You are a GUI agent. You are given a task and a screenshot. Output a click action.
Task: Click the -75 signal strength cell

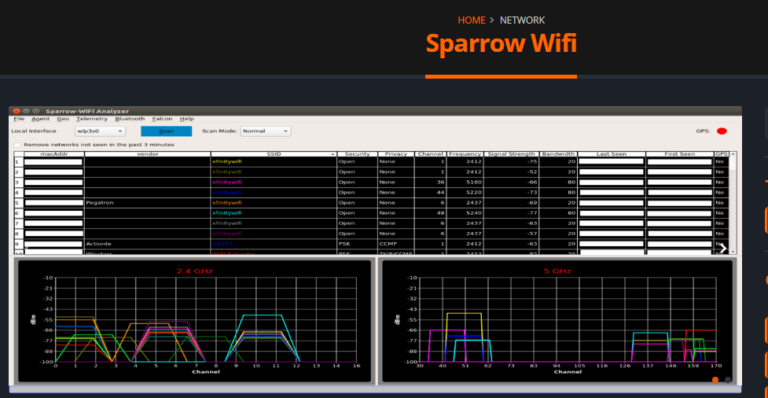(x=511, y=162)
